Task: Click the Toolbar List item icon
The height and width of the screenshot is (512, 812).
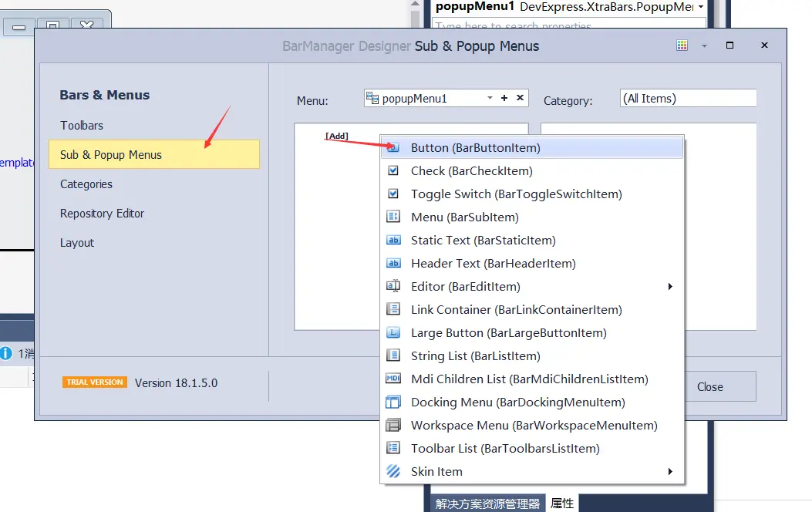Action: pos(393,448)
